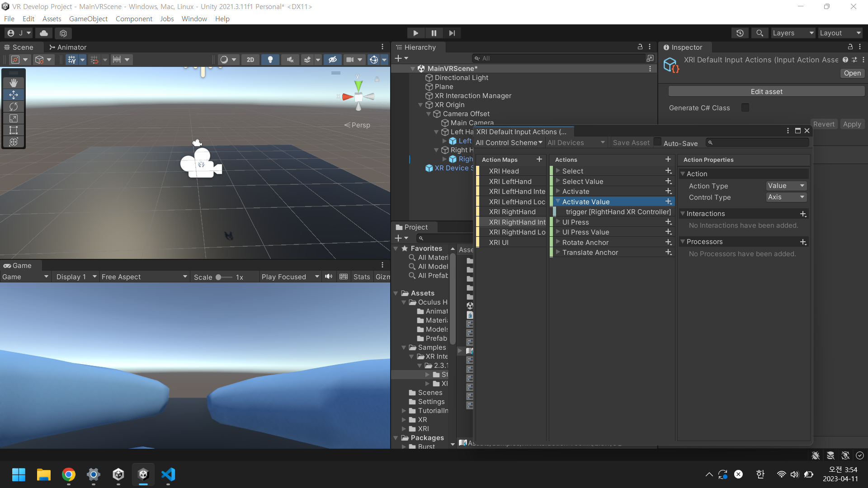Screen dimensions: 868x488
Task: Open the Windows Start menu
Action: click(19, 474)
